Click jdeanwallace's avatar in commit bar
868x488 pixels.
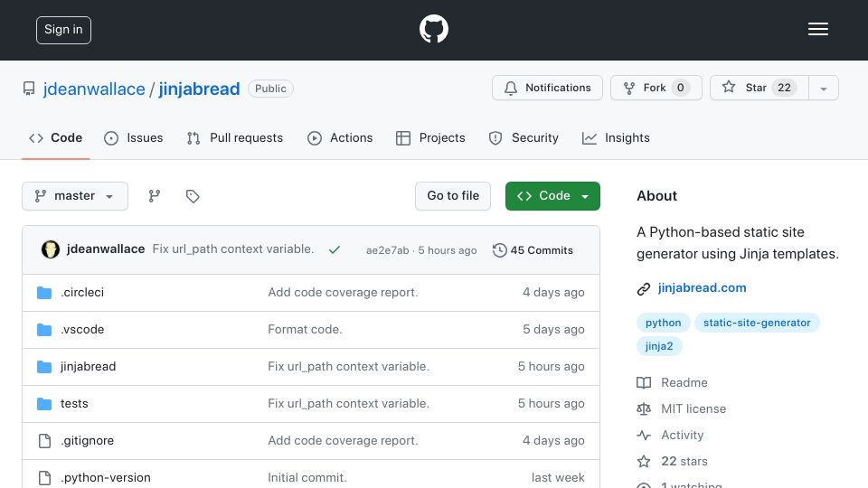(x=51, y=249)
